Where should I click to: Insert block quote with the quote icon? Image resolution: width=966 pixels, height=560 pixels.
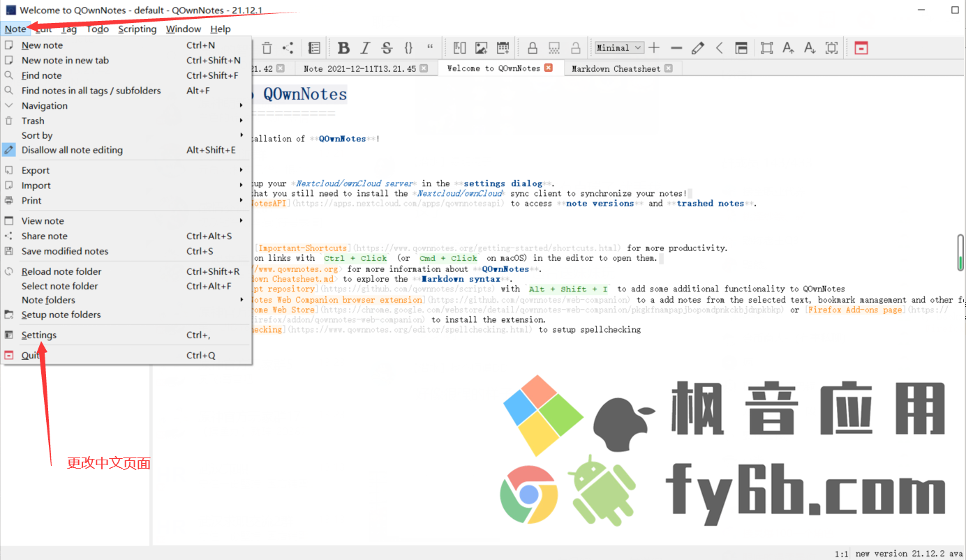tap(430, 48)
